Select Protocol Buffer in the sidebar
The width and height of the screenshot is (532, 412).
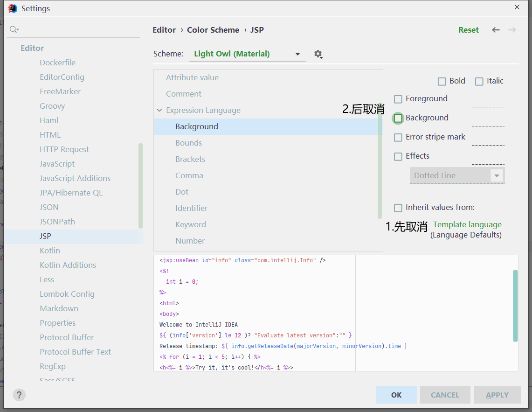click(x=67, y=337)
